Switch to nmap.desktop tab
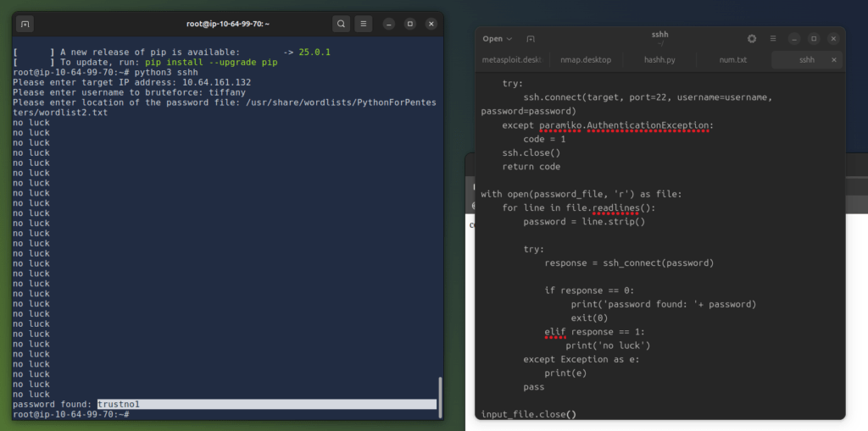 tap(586, 60)
